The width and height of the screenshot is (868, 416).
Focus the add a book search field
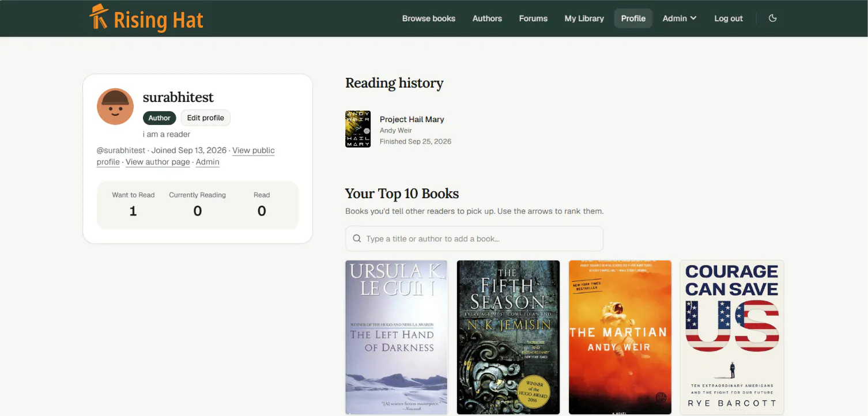pyautogui.click(x=474, y=239)
